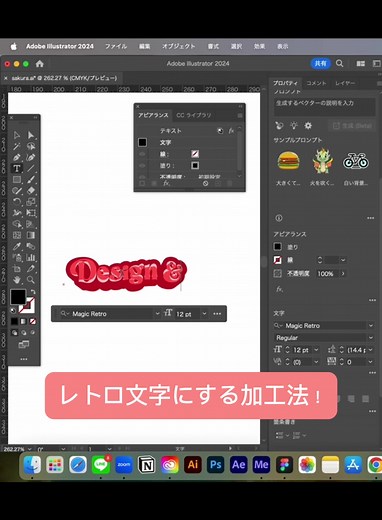The height and width of the screenshot is (520, 382).
Task: Open the 12 pt font size dropdown in Properties
Action: pos(316,350)
